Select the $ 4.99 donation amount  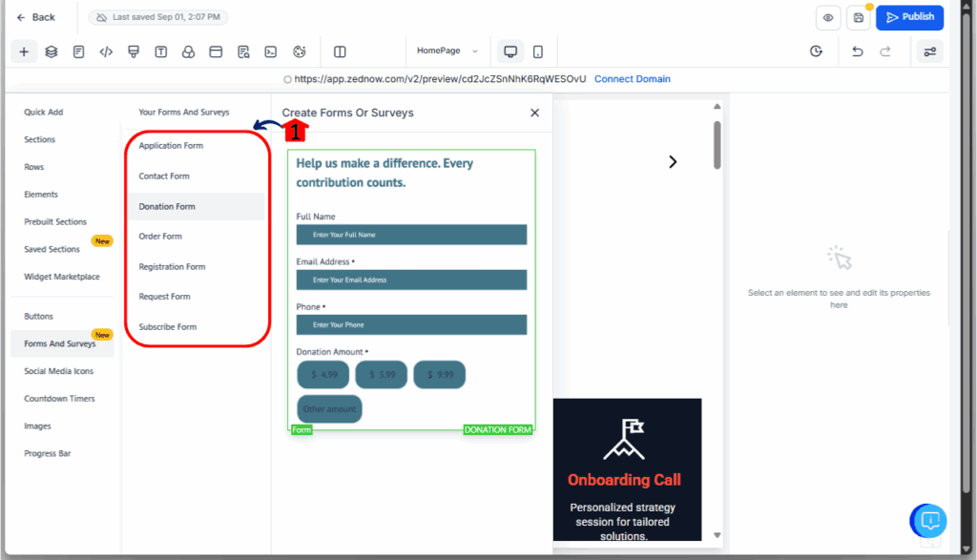pyautogui.click(x=323, y=374)
